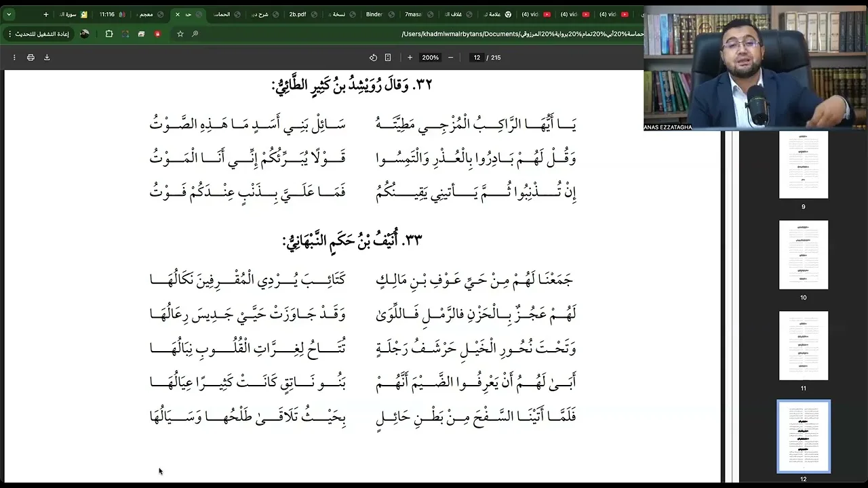Click poem heading number ٣٣
The height and width of the screenshot is (488, 868).
point(413,241)
